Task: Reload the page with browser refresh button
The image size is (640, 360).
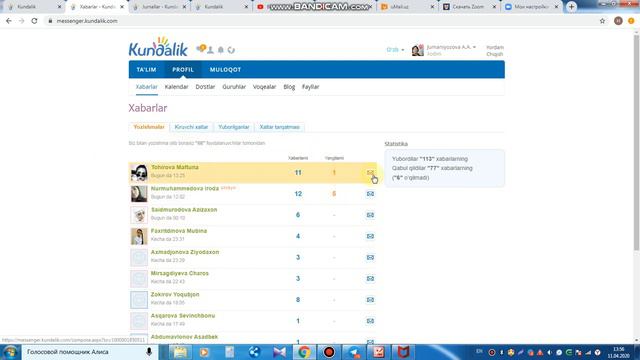Action: pos(34,21)
